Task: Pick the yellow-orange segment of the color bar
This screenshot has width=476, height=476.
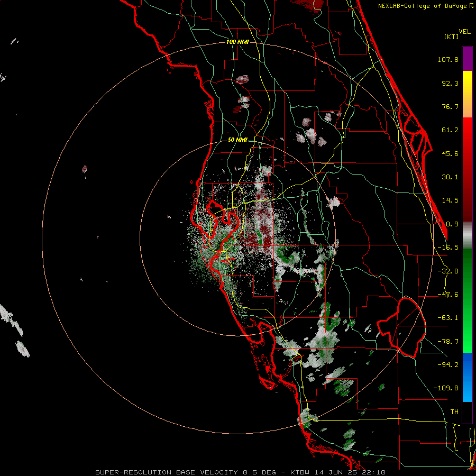Action: click(x=467, y=95)
